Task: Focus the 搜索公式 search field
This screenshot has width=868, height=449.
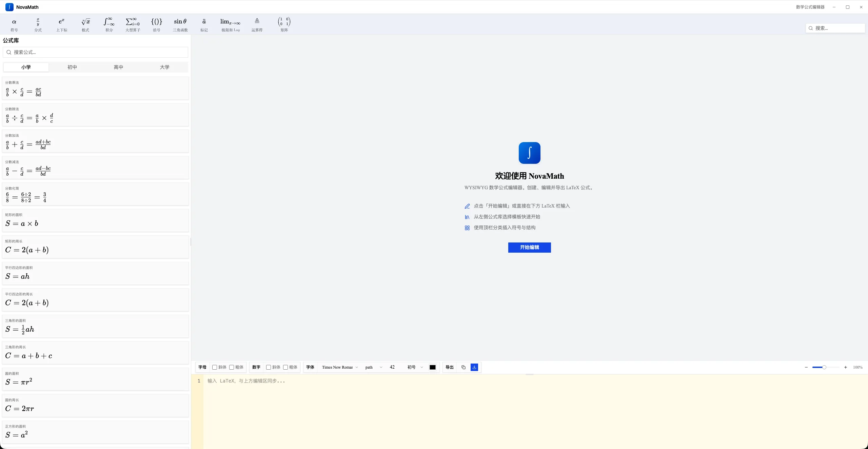Action: point(95,52)
